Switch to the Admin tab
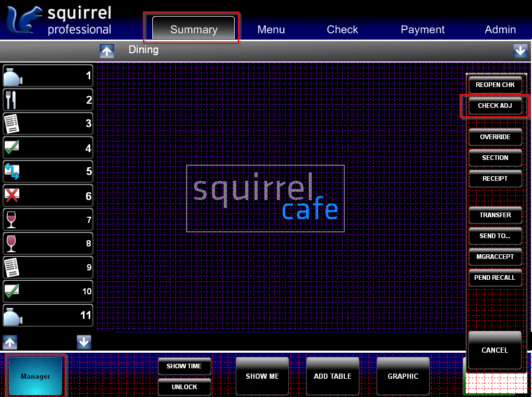Image resolution: width=532 pixels, height=397 pixels. 500,30
